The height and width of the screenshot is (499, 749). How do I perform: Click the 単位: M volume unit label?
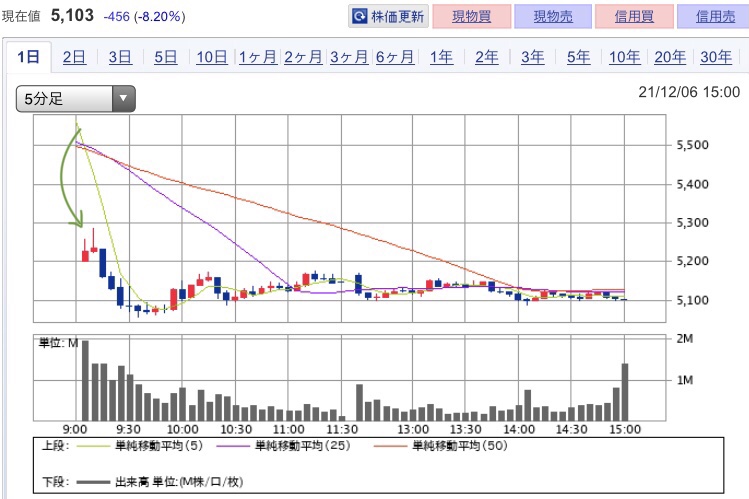(58, 343)
